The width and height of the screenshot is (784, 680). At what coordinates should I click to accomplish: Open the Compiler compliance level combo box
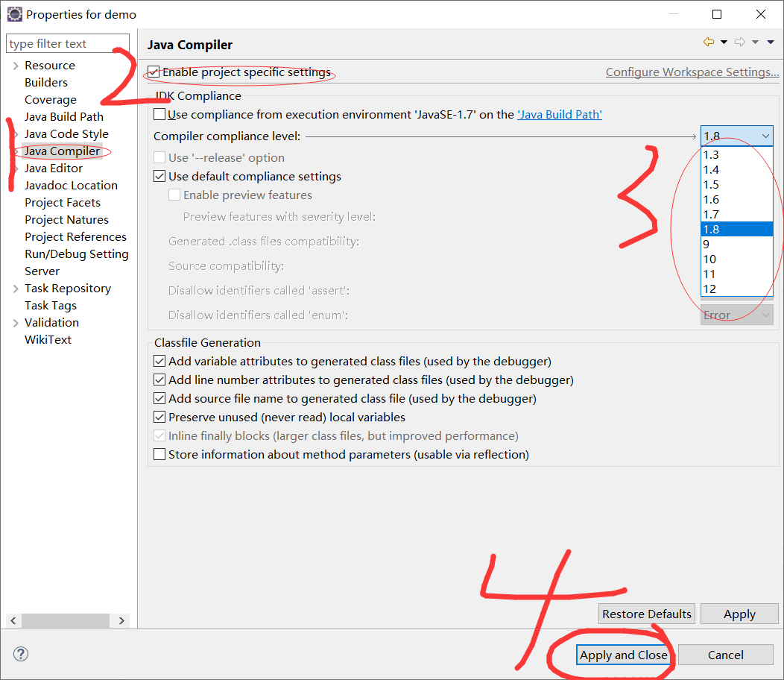click(736, 136)
